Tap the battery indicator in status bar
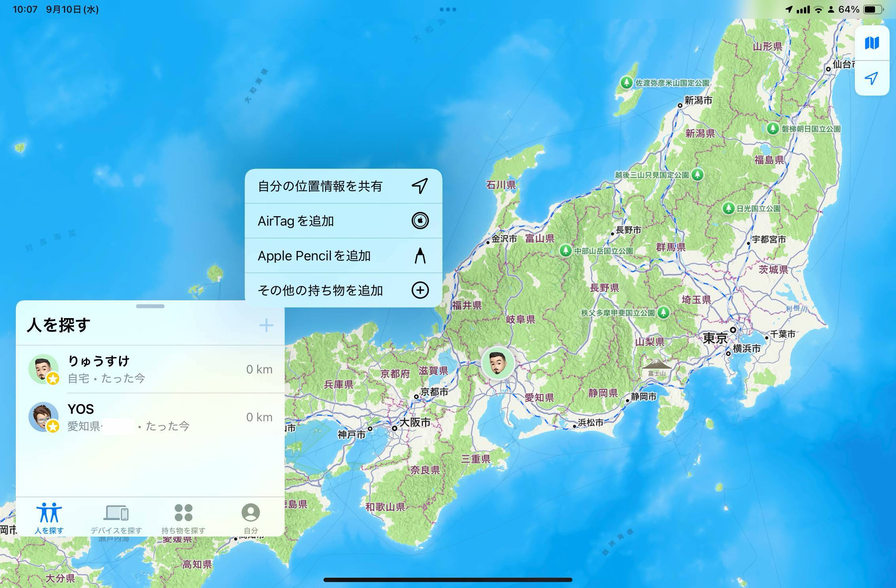This screenshot has height=588, width=896. point(873,9)
